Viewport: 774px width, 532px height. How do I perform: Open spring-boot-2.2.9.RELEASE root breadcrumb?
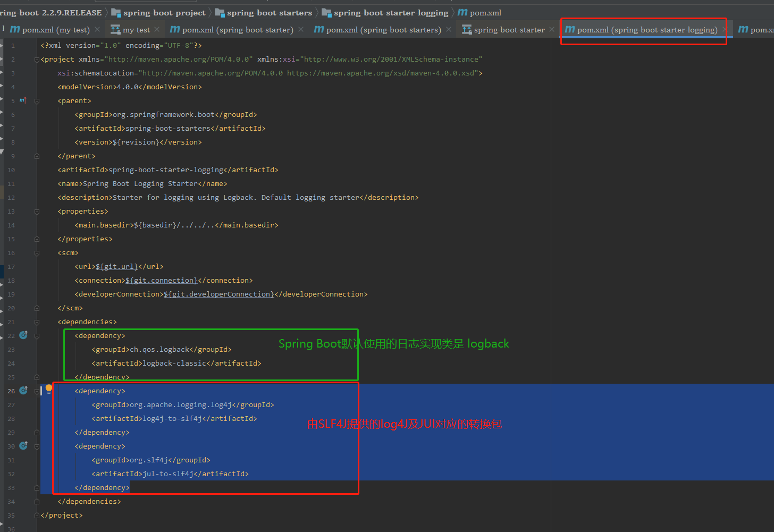coord(51,12)
